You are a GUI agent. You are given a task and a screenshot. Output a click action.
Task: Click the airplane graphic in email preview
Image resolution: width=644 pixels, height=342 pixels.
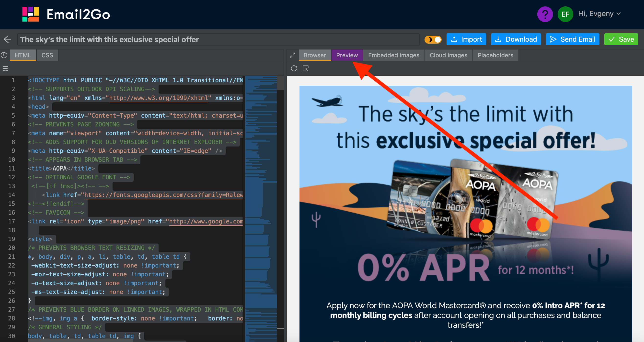[327, 101]
